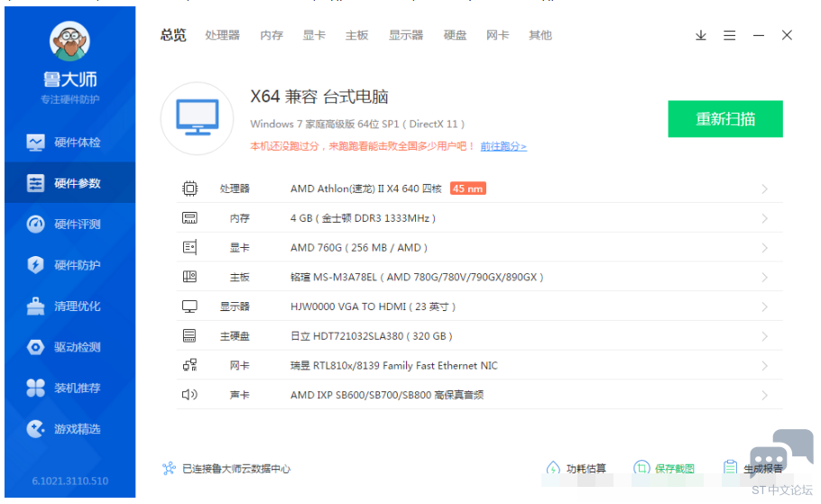Switch to the 内存 tab
The height and width of the screenshot is (504, 821).
(x=272, y=35)
